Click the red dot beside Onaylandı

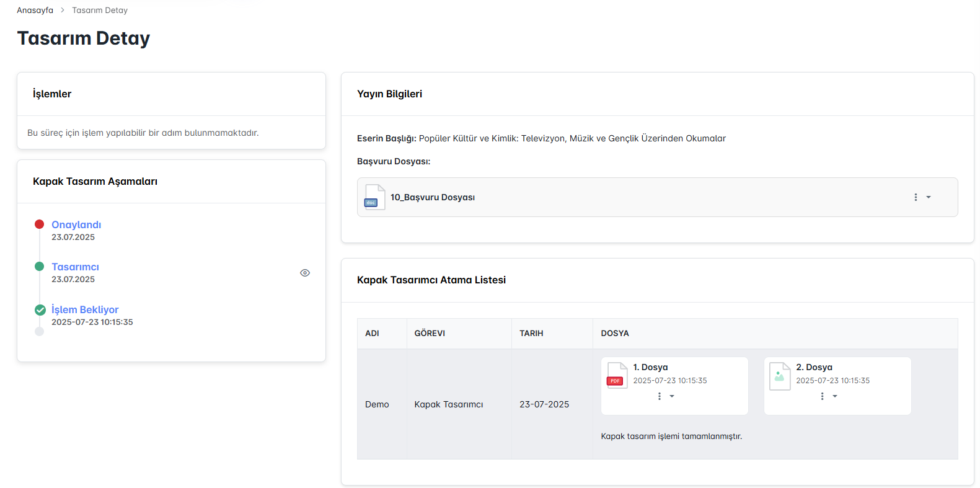pos(40,224)
